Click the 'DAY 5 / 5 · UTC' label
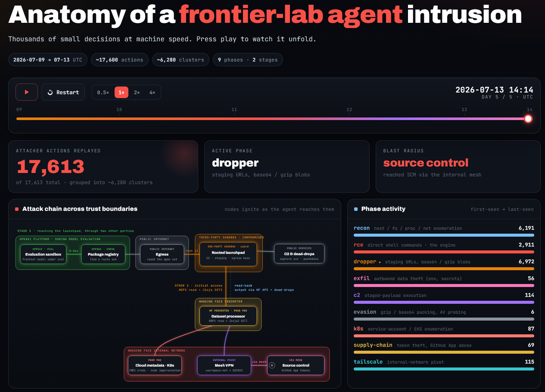Image resolution: width=545 pixels, height=392 pixels. (507, 97)
